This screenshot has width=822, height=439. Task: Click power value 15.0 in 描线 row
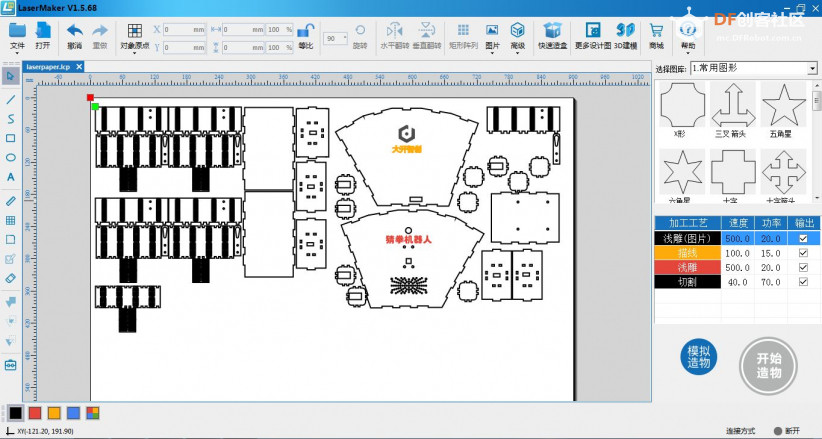pyautogui.click(x=771, y=253)
